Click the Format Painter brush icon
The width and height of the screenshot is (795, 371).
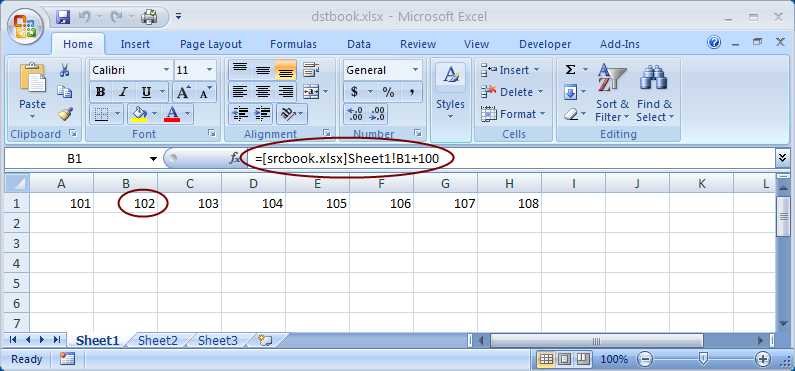pyautogui.click(x=65, y=114)
